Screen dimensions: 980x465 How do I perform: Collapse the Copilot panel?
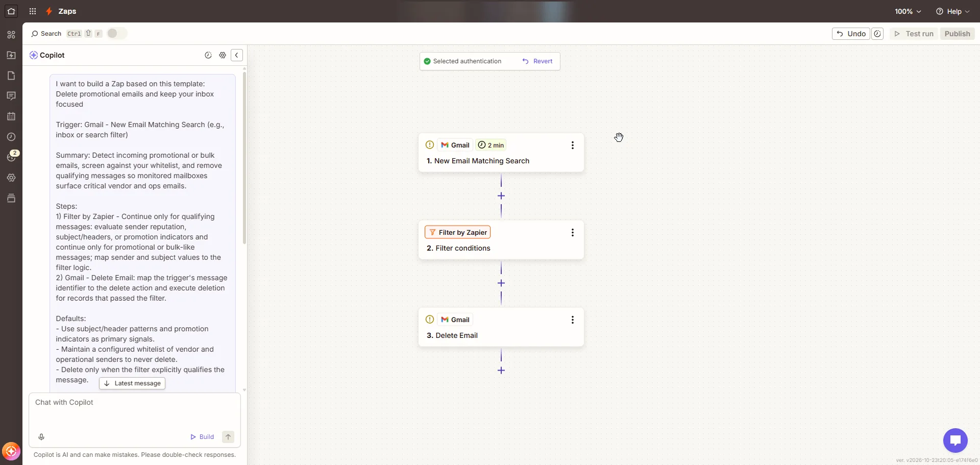(237, 55)
